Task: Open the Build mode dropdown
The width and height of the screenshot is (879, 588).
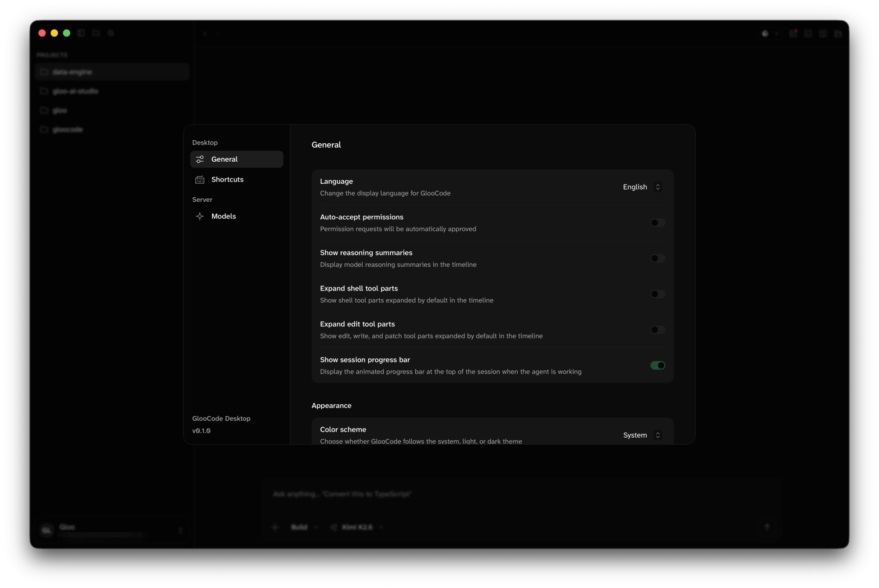Action: pyautogui.click(x=304, y=527)
